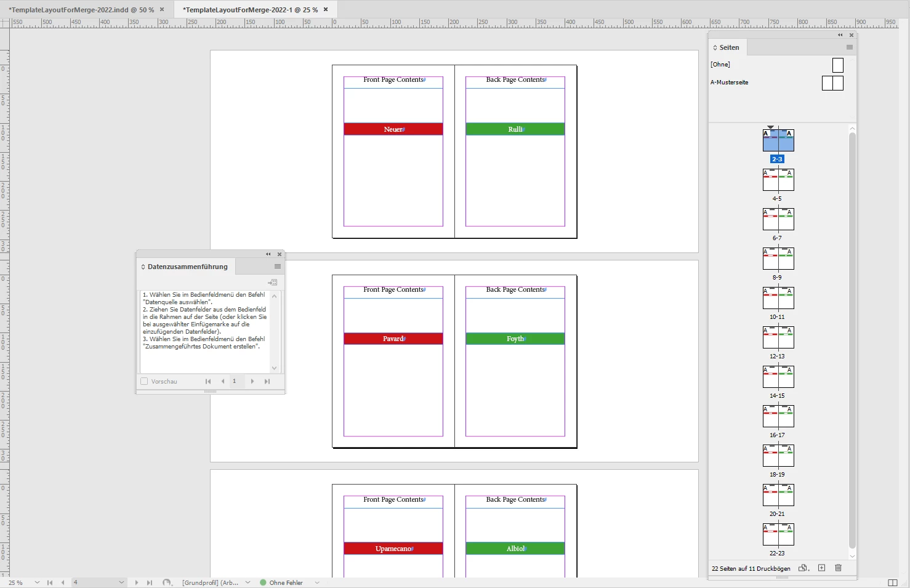
Task: Open the [Grundprofil] preflight profile dropdown
Action: tap(248, 582)
